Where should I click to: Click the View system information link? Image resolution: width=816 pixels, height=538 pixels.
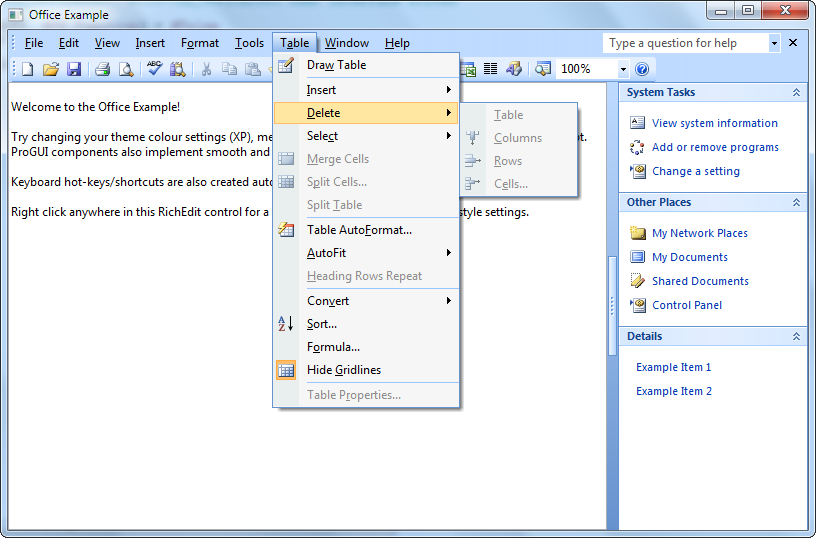(714, 123)
